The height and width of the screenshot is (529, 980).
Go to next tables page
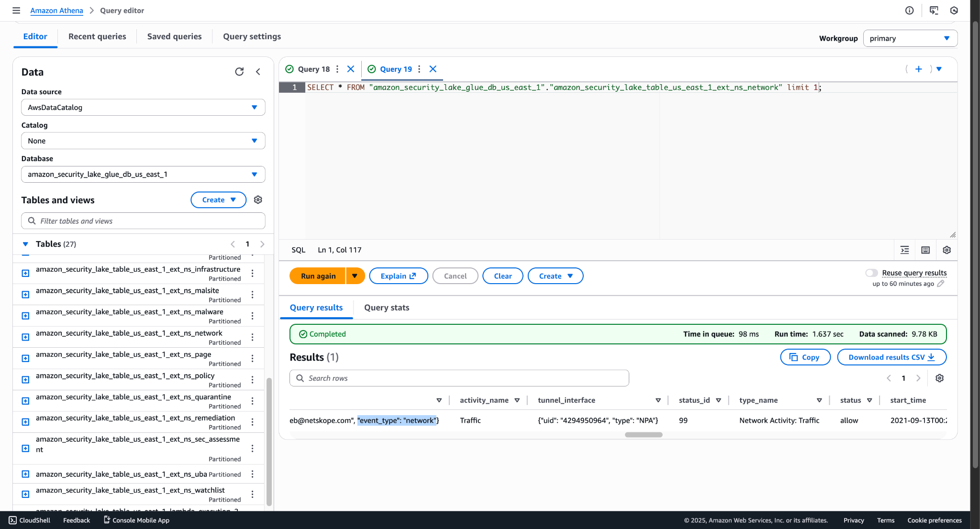tap(262, 244)
